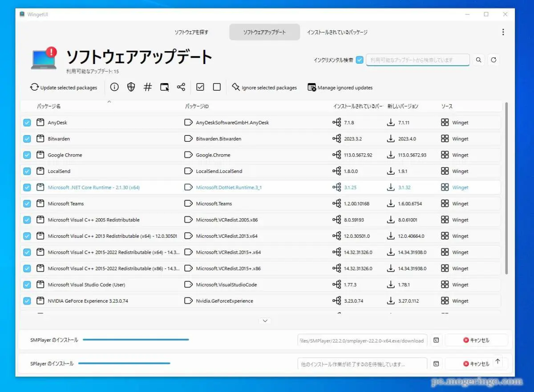
Task: Click the Microsoft.DotNet.Runtime.3_1 package ID
Action: [229, 188]
